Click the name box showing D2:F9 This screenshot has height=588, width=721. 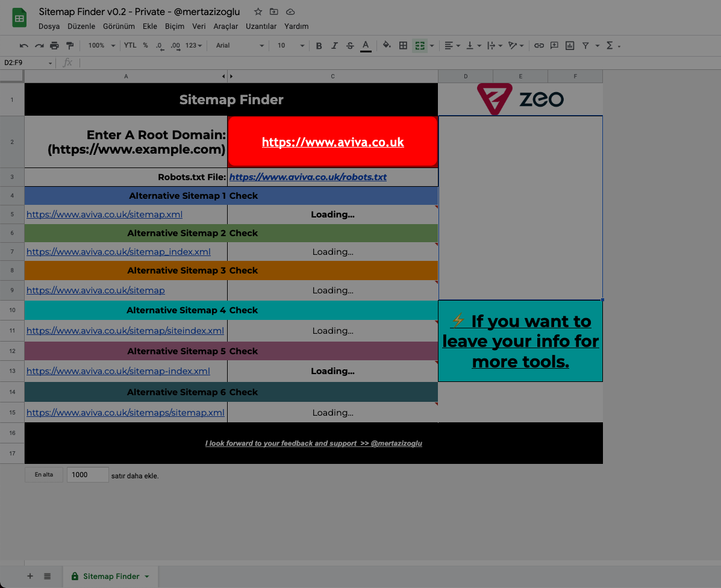click(x=28, y=63)
